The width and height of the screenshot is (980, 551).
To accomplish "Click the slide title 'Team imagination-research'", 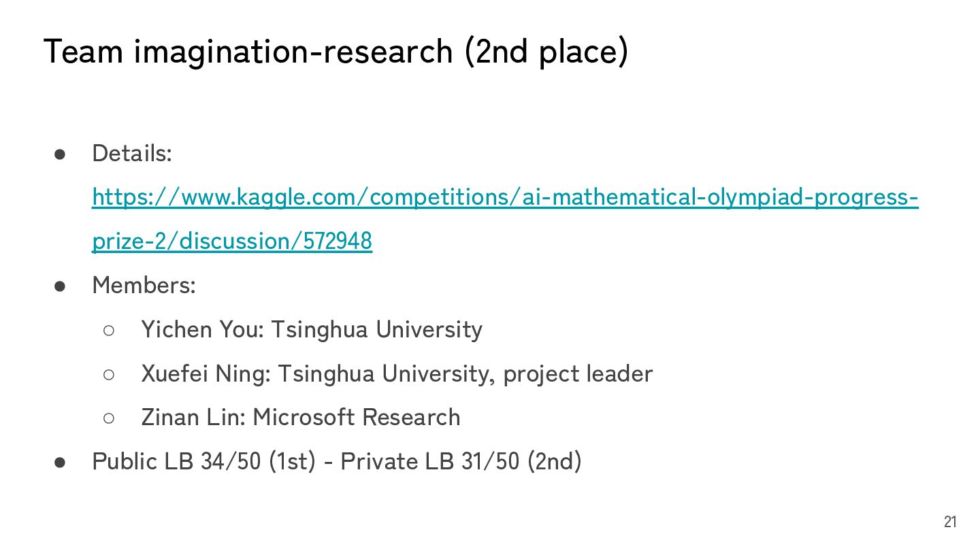I will pos(248,52).
